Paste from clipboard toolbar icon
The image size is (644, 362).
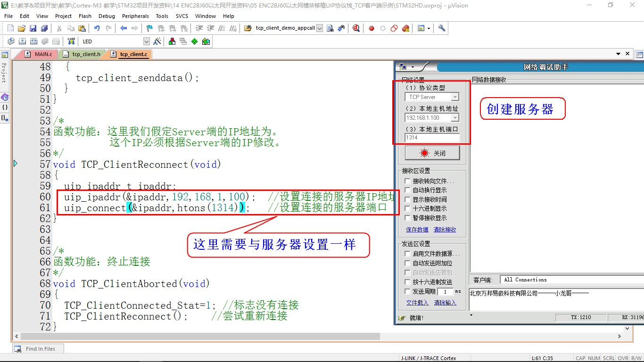tap(82, 28)
